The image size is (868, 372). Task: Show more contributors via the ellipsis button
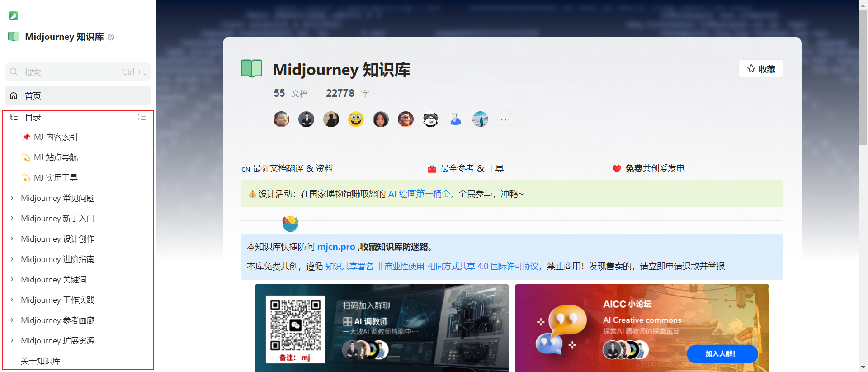pyautogui.click(x=505, y=119)
